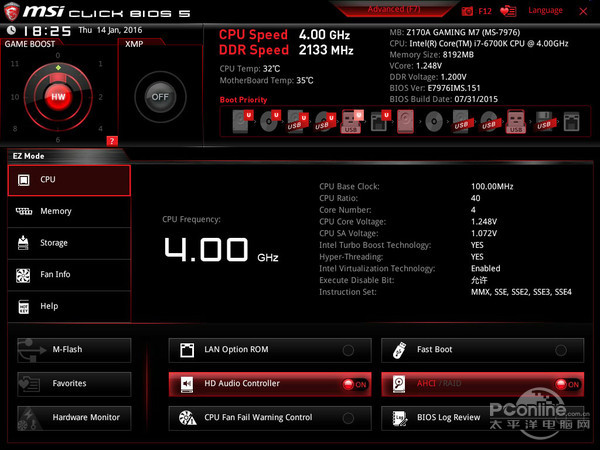Select the legacy optical disc icon without badges
This screenshot has width=600, height=450.
[434, 122]
